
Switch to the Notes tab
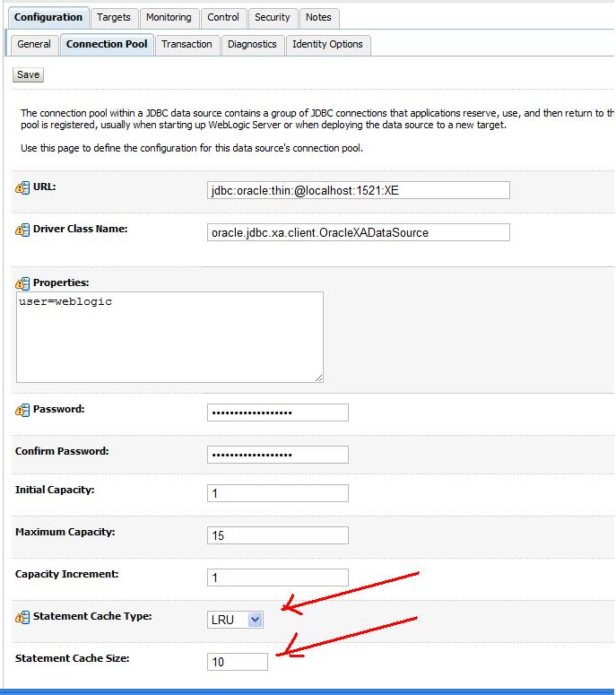(x=318, y=18)
